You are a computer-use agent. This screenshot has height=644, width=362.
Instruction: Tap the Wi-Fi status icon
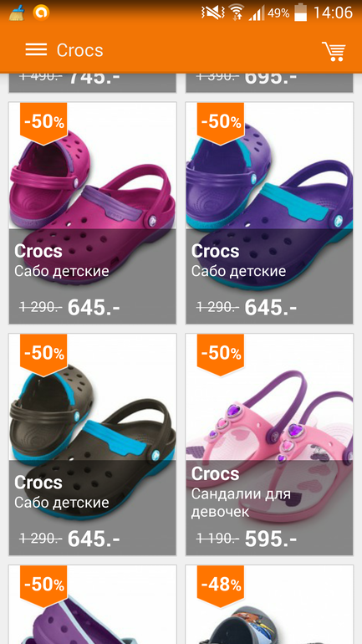click(237, 13)
